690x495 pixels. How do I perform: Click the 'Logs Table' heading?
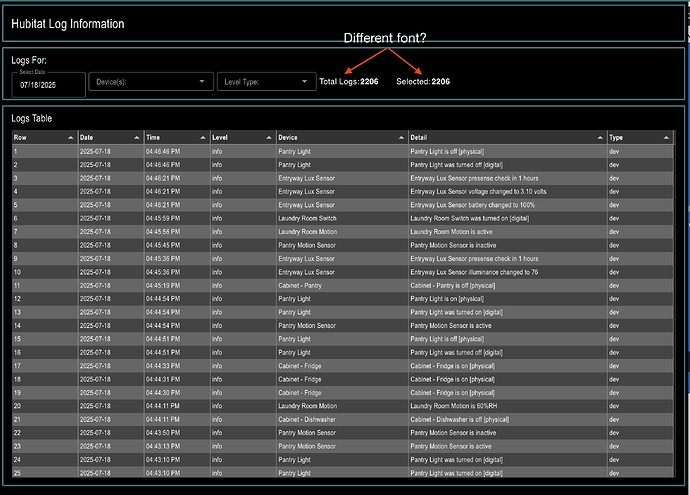pos(32,118)
